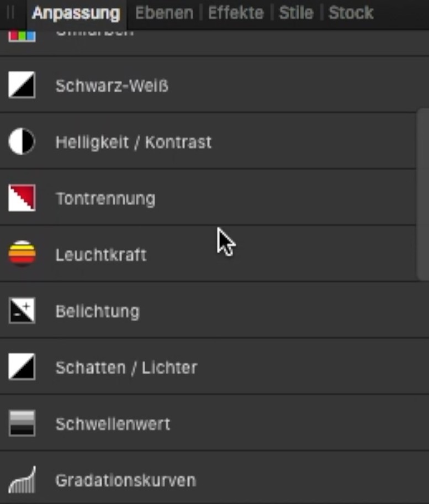Image resolution: width=429 pixels, height=504 pixels.
Task: Click the Helligkeit / Kontrast half-circle icon
Action: [x=22, y=142]
